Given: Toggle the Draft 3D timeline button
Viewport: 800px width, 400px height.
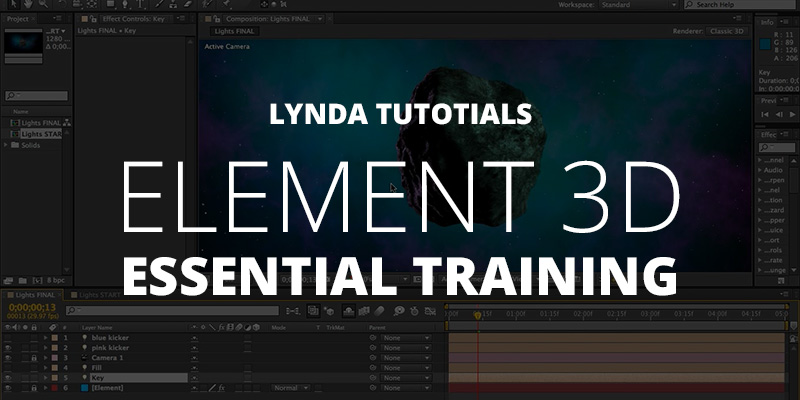Looking at the screenshot, I should click(329, 311).
